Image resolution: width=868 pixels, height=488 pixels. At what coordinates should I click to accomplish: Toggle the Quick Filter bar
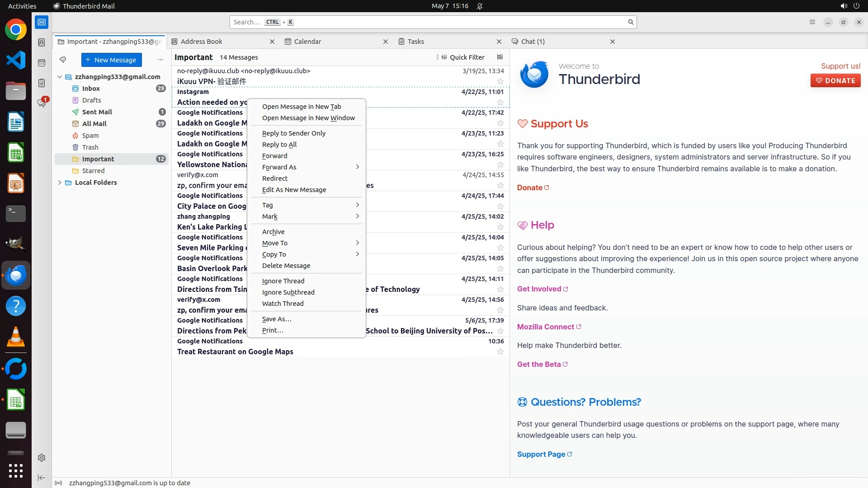click(462, 57)
